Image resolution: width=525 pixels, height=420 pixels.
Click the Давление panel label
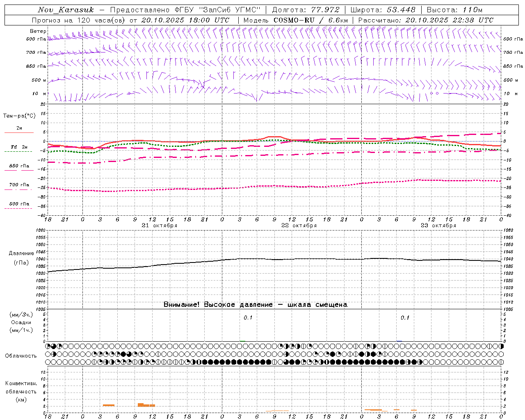pyautogui.click(x=21, y=253)
